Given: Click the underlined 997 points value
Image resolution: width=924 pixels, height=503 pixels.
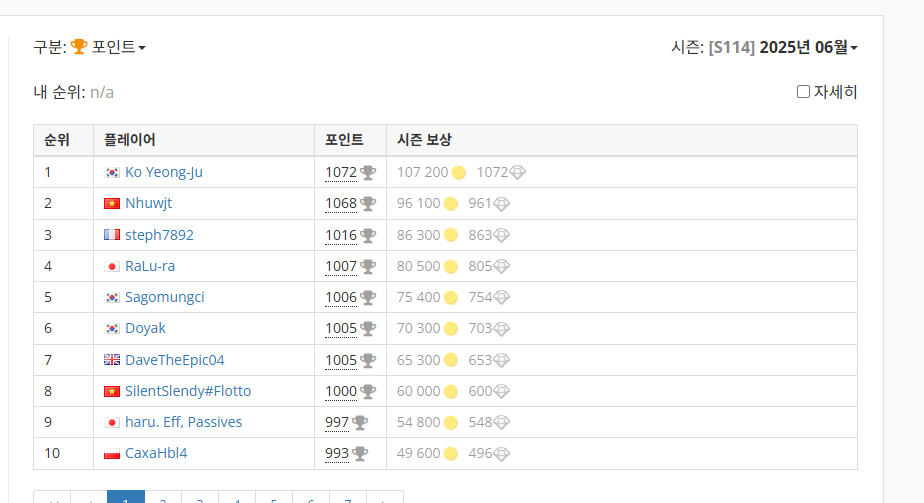Looking at the screenshot, I should 337,422.
